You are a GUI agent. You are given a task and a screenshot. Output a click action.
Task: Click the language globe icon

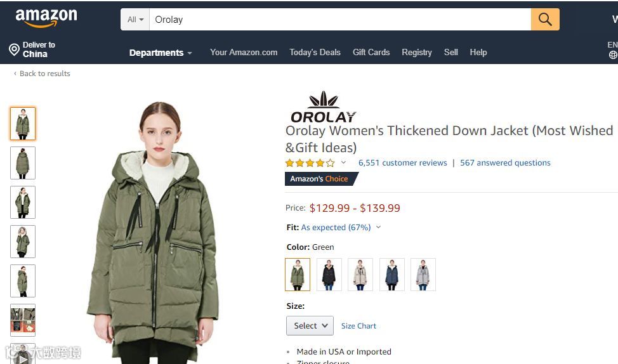click(613, 55)
